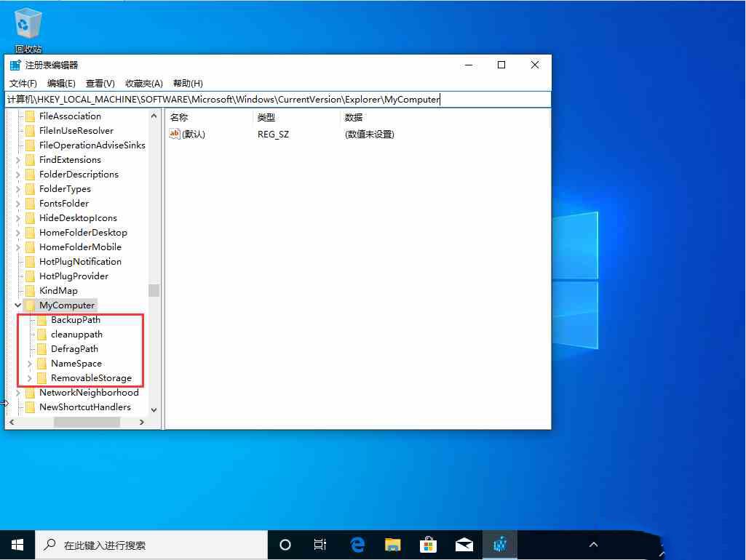Viewport: 746px width, 560px height.
Task: Open Cortana circle icon on taskbar
Action: [x=285, y=545]
